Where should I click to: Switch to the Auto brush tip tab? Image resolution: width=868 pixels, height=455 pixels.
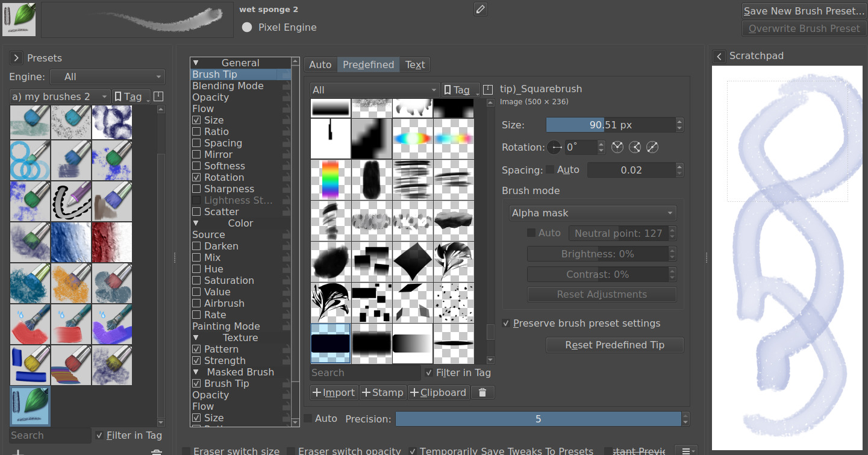(320, 65)
